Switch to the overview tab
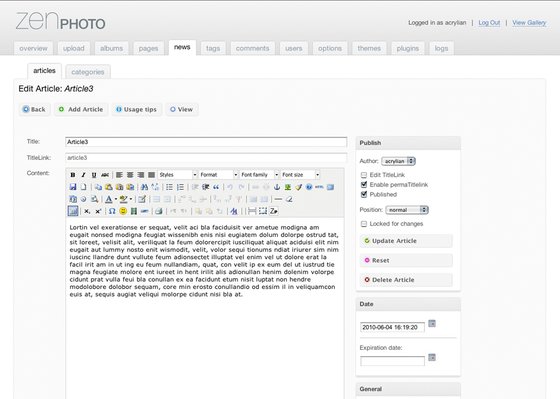Image resolution: width=560 pixels, height=399 pixels. (33, 48)
